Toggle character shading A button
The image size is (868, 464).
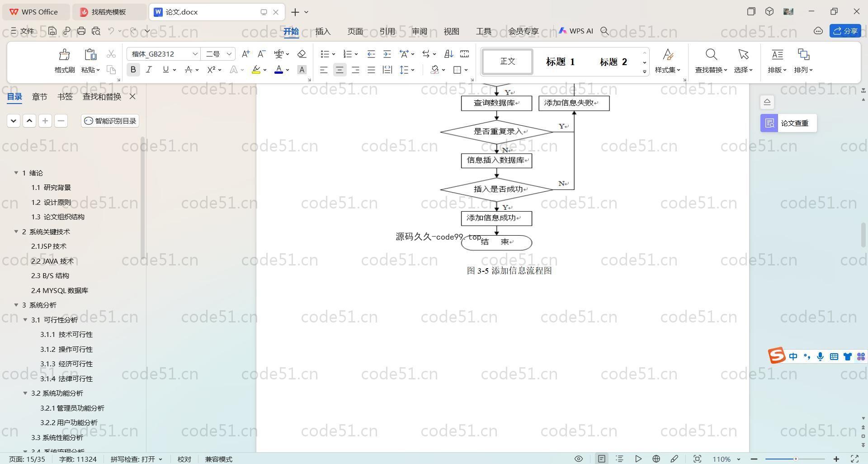pyautogui.click(x=302, y=70)
